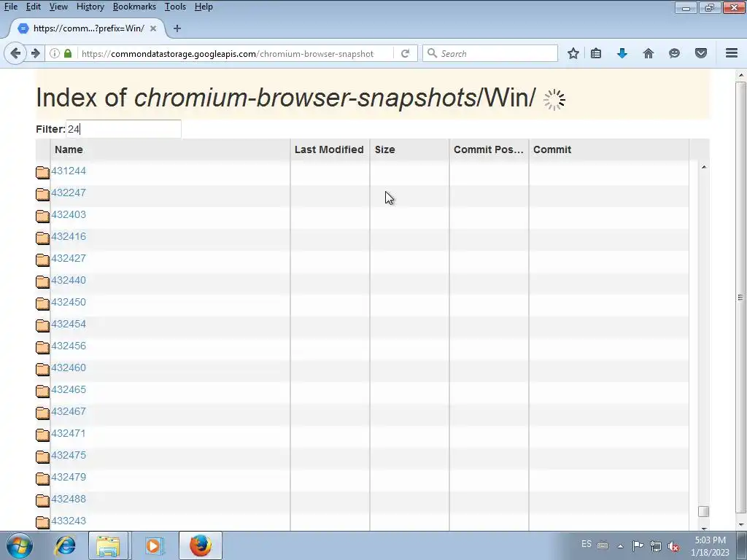
Task: Open the View menu
Action: [58, 7]
